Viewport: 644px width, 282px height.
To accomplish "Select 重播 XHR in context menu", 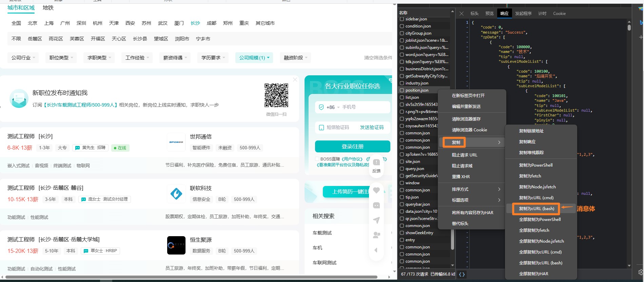I will tap(472, 177).
